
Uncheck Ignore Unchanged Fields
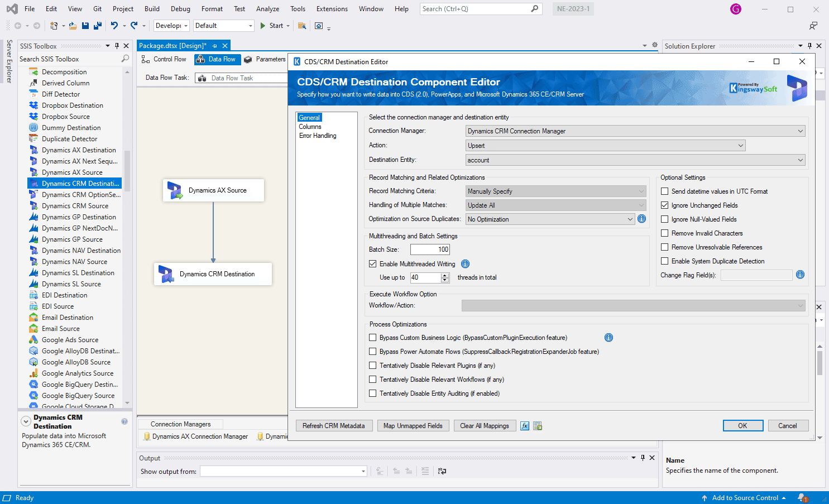click(x=664, y=205)
